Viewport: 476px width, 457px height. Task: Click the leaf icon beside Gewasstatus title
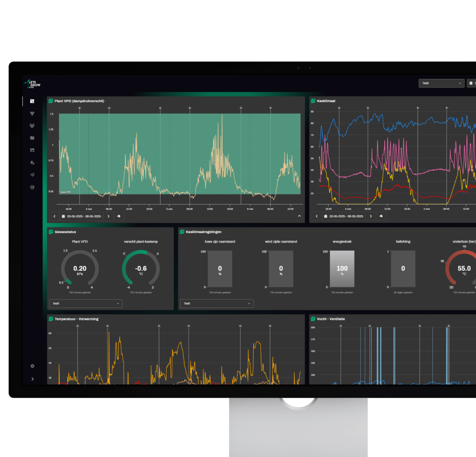pyautogui.click(x=51, y=232)
